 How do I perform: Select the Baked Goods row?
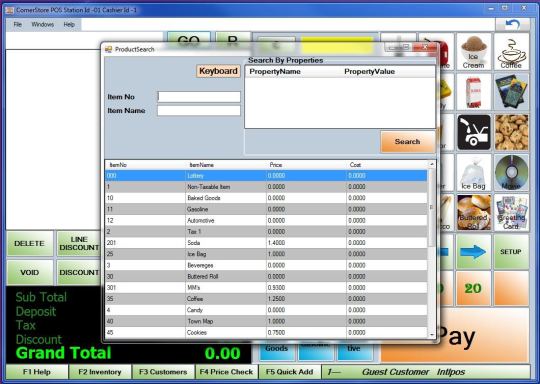click(266, 198)
